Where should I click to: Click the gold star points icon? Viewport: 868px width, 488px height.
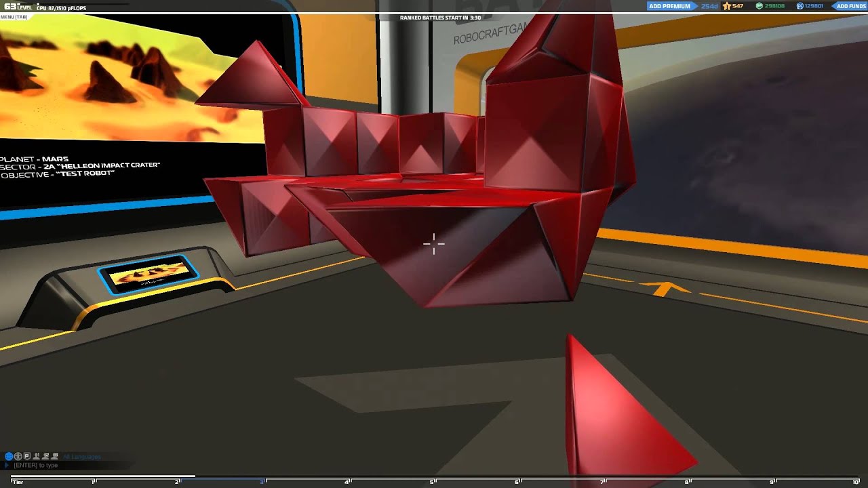coord(726,6)
